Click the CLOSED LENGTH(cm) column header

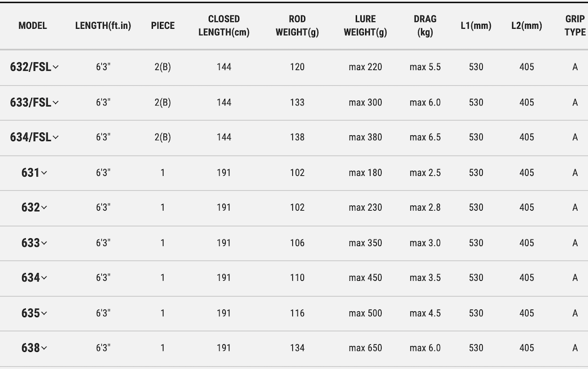point(224,25)
